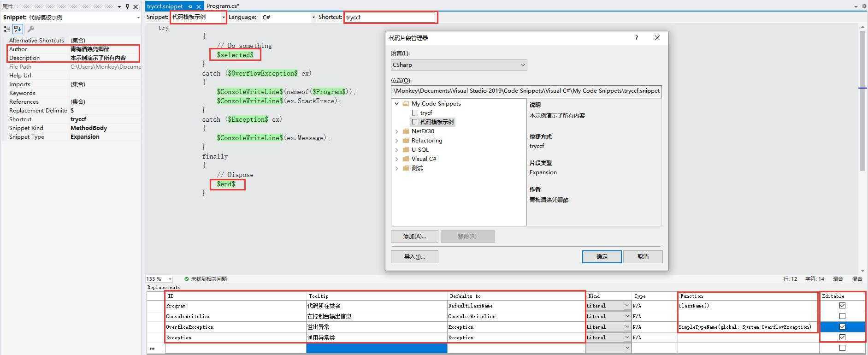Select Author property row
The height and width of the screenshot is (355, 868).
tap(74, 49)
